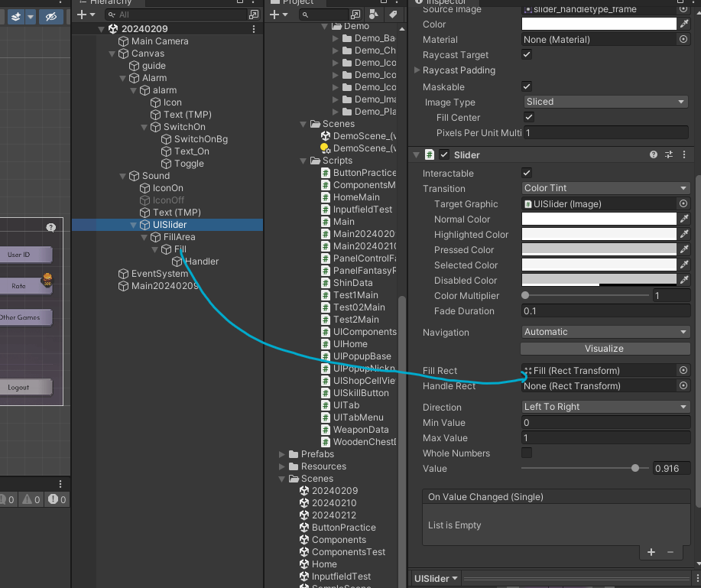This screenshot has height=588, width=701.
Task: Enable the Whole Numbers checkbox
Action: click(x=527, y=453)
